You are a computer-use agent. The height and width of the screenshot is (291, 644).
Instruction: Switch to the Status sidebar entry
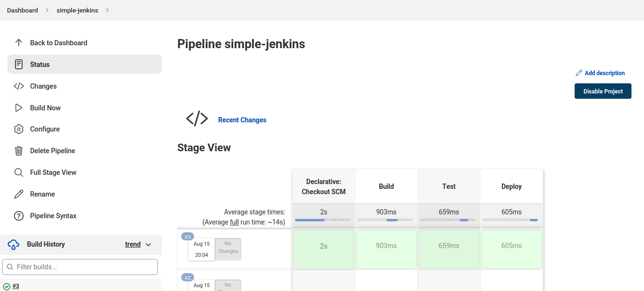[x=39, y=64]
